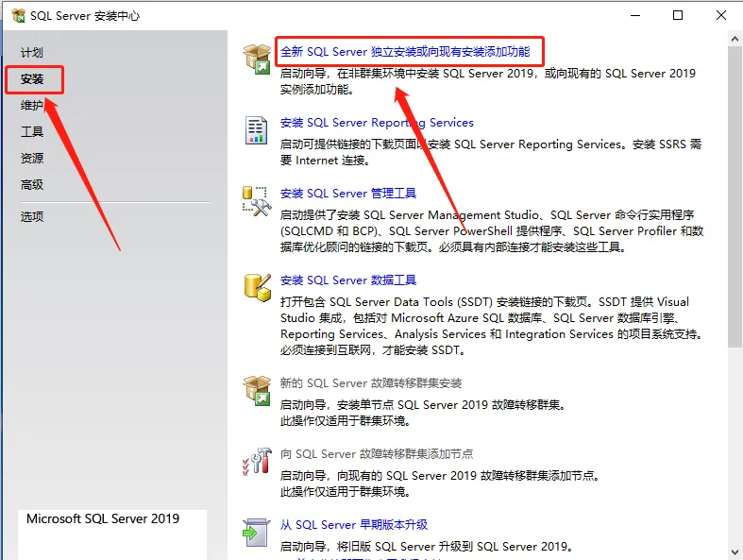Open the 选项 page

tap(32, 216)
